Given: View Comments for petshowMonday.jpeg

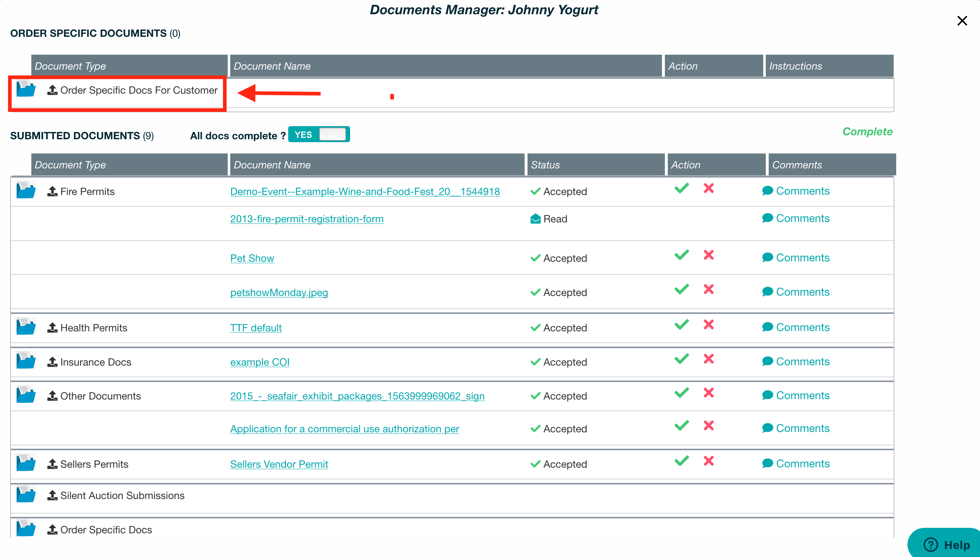Looking at the screenshot, I should pos(796,292).
